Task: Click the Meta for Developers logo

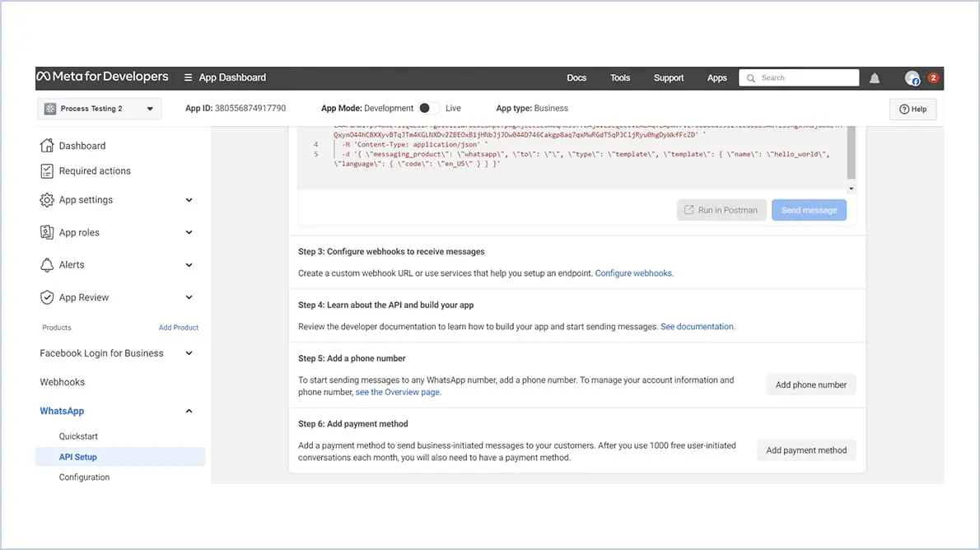Action: [102, 77]
